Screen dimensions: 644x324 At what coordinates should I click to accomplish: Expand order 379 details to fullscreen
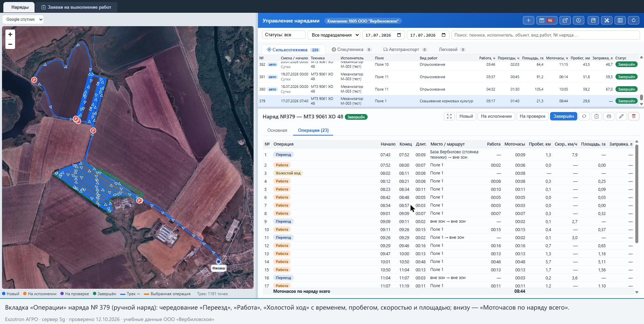click(449, 116)
